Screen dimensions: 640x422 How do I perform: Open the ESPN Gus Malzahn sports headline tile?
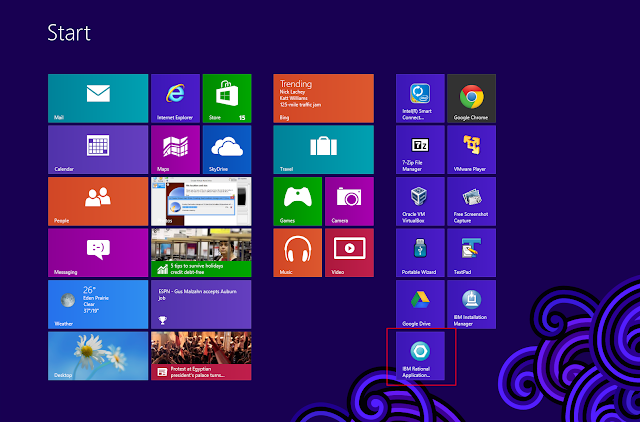pos(201,304)
